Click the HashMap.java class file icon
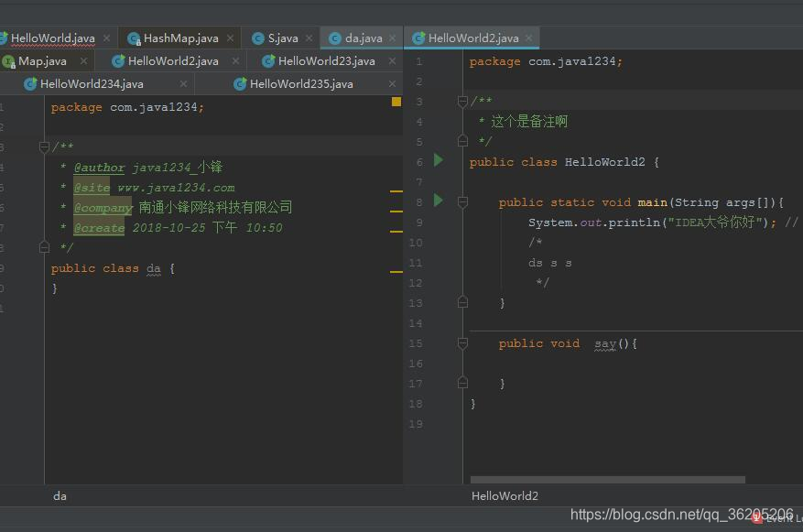 [134, 38]
